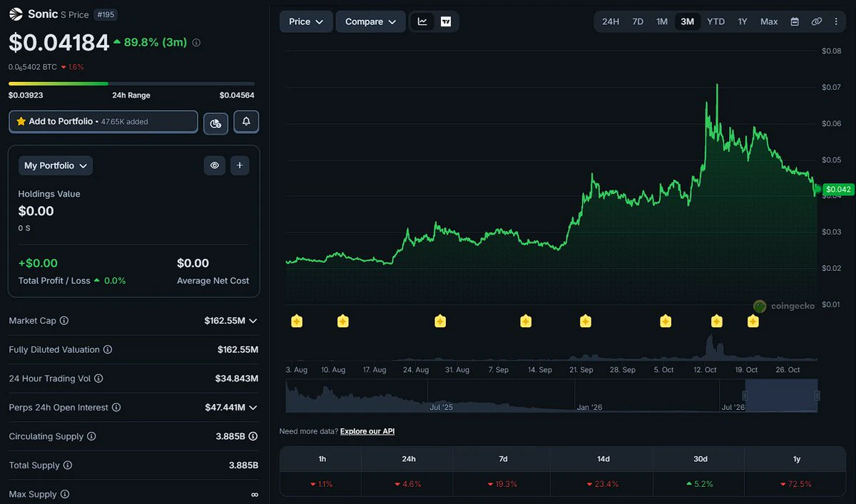This screenshot has width=856, height=504.
Task: Click the #195 rank badge
Action: [106, 14]
